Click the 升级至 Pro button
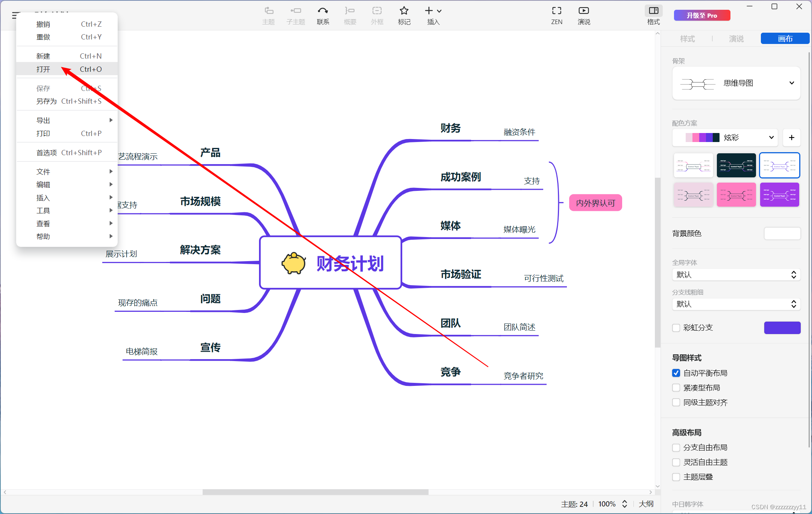812x514 pixels. coord(702,15)
